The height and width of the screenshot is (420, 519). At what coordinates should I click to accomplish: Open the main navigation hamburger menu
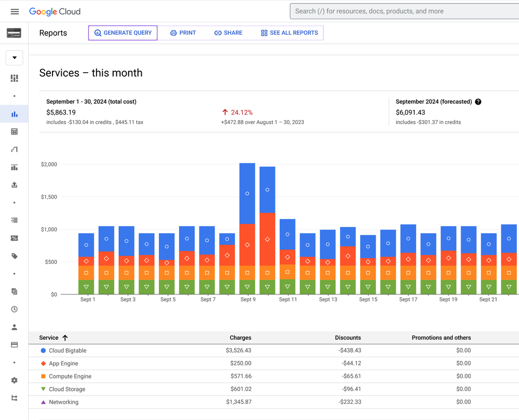[x=15, y=11]
